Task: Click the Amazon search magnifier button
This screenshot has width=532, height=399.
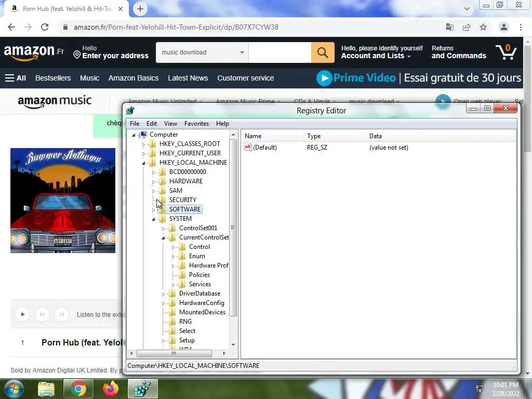Action: [323, 52]
